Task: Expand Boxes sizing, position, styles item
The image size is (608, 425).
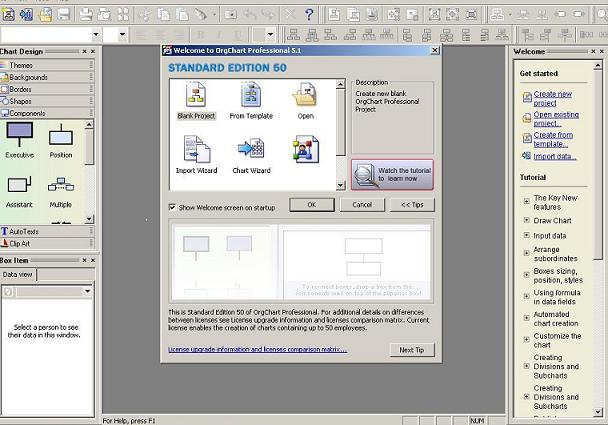Action: click(527, 275)
